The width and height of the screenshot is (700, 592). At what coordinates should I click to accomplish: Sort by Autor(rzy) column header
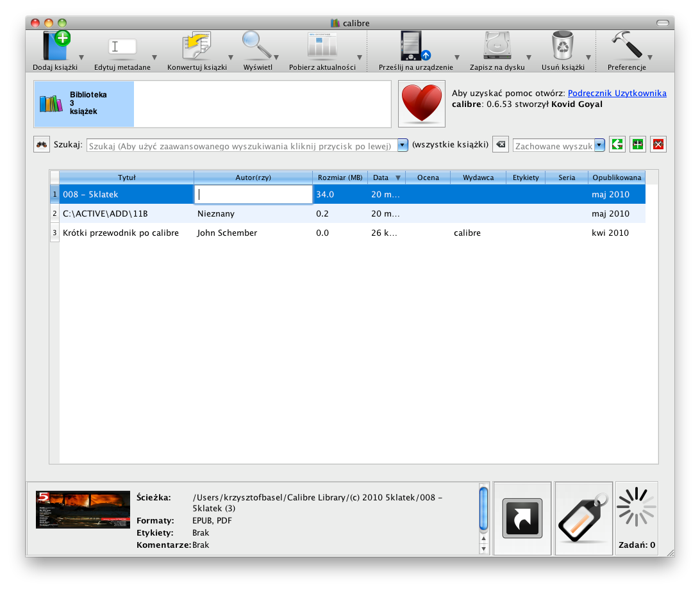pyautogui.click(x=253, y=177)
